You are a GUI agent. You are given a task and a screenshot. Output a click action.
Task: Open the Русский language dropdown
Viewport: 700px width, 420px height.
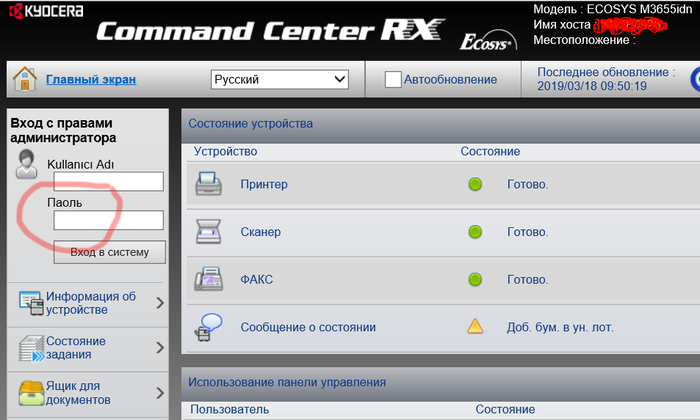279,79
